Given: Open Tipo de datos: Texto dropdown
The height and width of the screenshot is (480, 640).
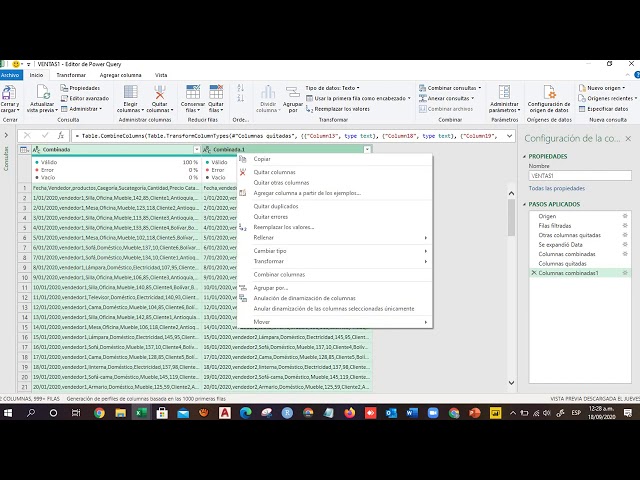Looking at the screenshot, I should [x=332, y=88].
